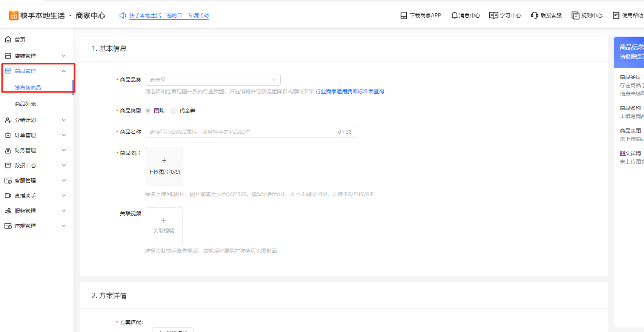This screenshot has height=332, width=644.
Task: Select the 团购 product type radio
Action: [148, 111]
